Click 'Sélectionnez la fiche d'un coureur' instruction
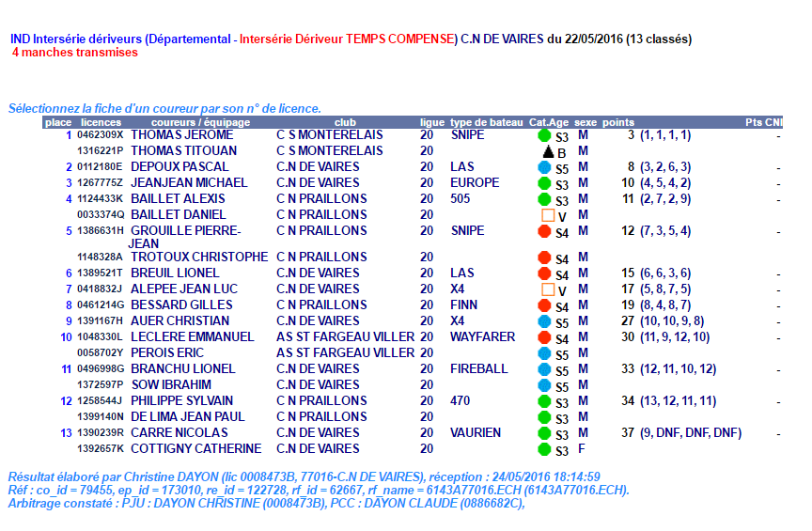Image resolution: width=812 pixels, height=531 pixels. pyautogui.click(x=164, y=109)
